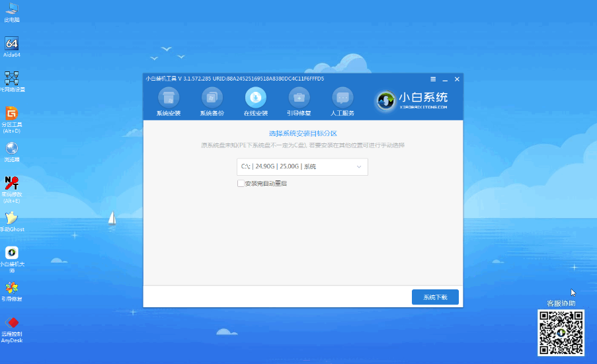Select the 系统备份 toolbar icon

pyautogui.click(x=212, y=102)
